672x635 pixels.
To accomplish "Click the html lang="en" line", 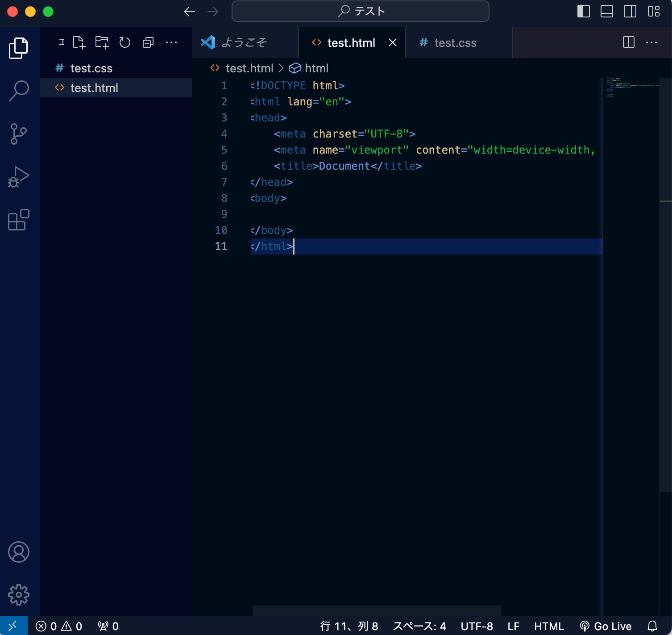I will [300, 101].
